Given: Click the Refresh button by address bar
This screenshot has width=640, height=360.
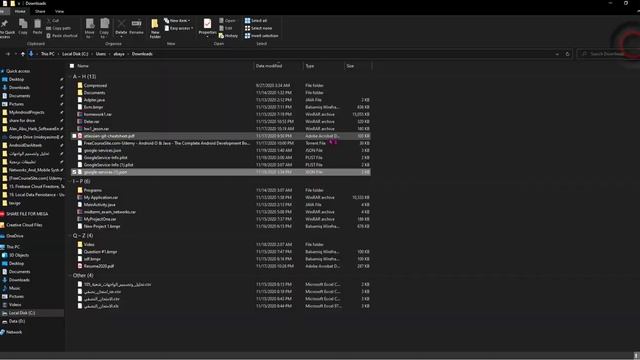Looking at the screenshot, I should click(x=567, y=54).
